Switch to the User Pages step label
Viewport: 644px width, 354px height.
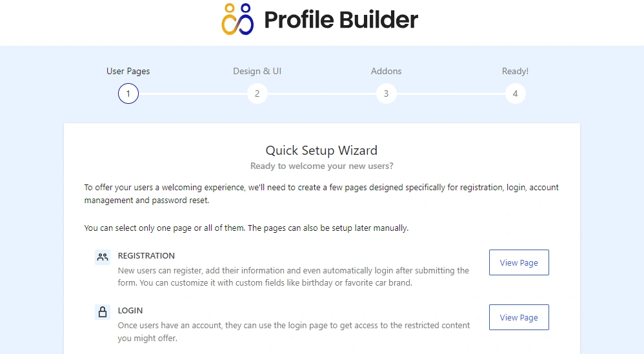128,71
